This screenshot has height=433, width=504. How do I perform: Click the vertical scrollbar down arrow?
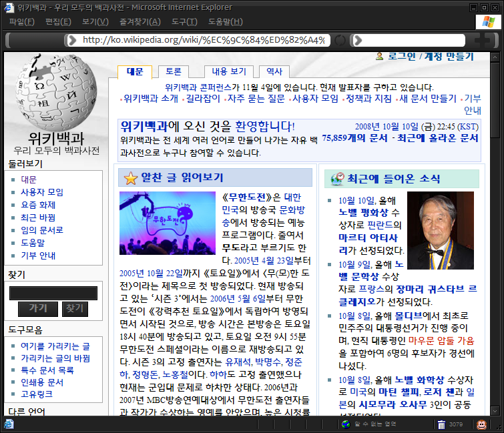(495, 410)
